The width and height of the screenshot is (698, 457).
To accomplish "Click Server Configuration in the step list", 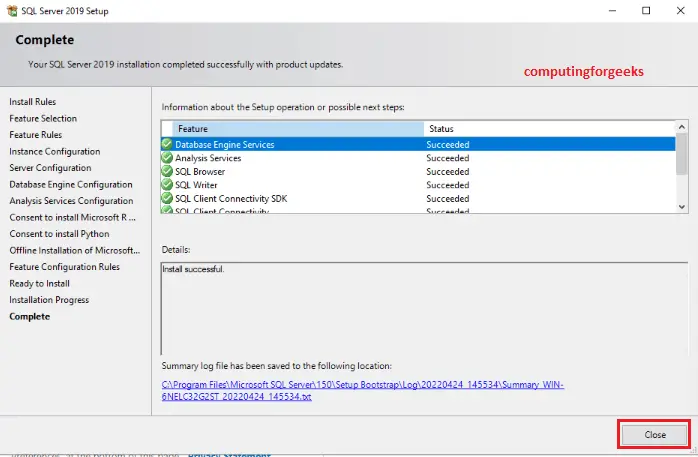I will [50, 168].
